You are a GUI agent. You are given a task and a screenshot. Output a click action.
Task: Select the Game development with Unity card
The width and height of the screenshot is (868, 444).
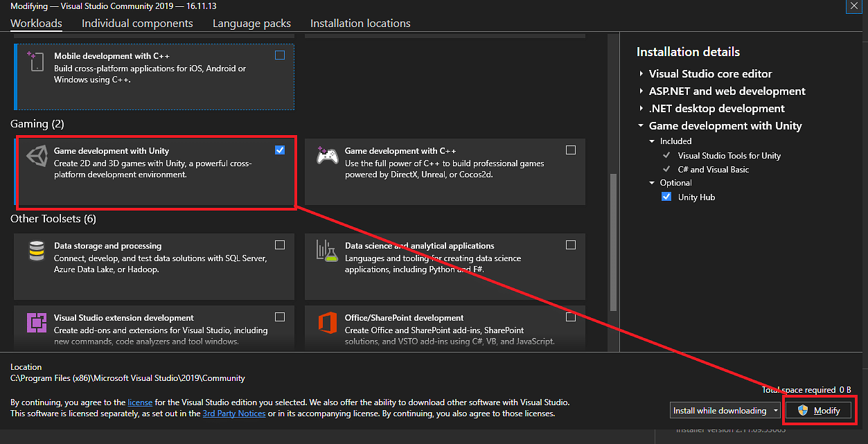pos(156,172)
